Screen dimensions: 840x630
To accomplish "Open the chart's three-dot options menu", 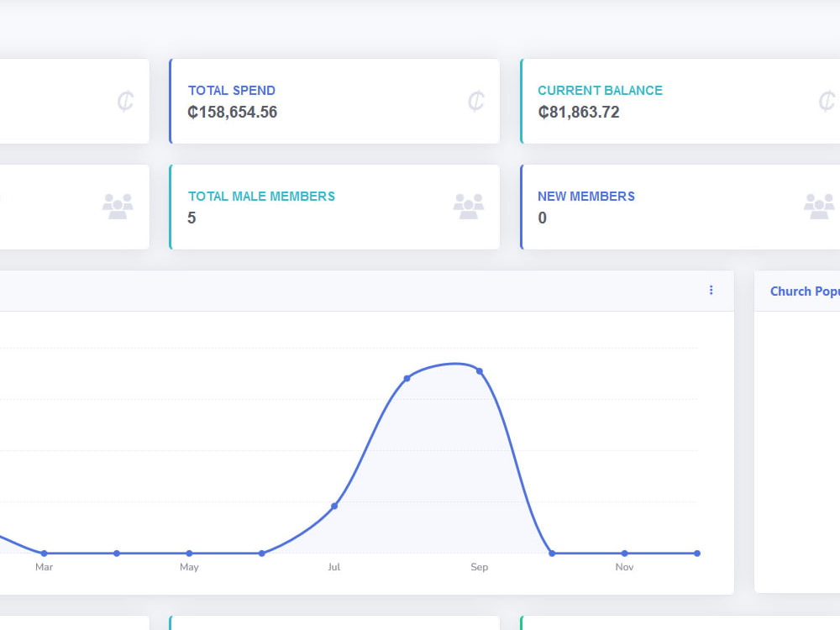I will coord(711,290).
